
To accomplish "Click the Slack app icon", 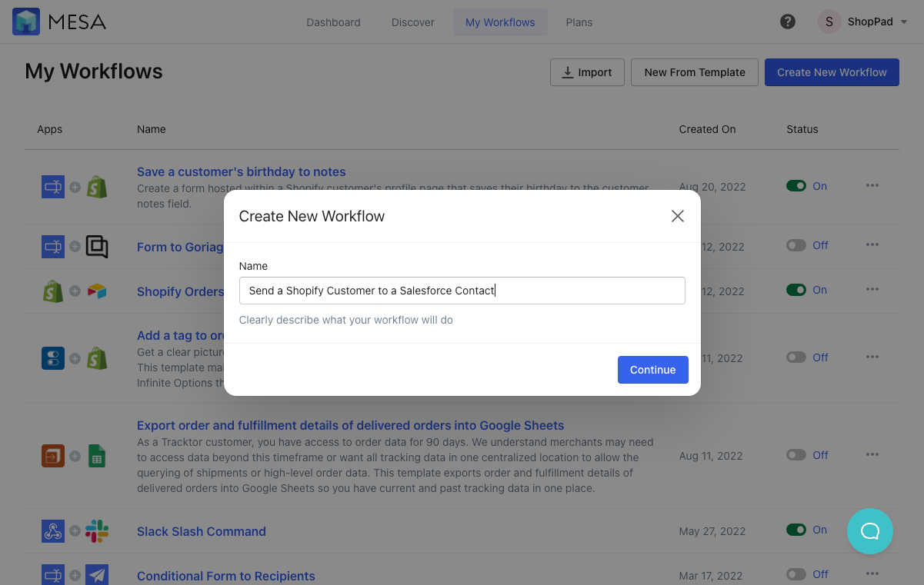I will tap(97, 531).
